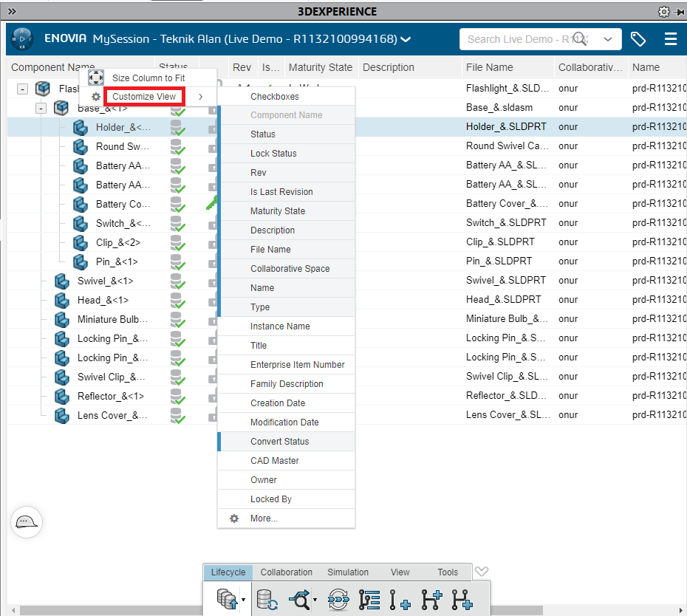Image resolution: width=687 pixels, height=616 pixels.
Task: Switch to the Collaboration tab
Action: [286, 572]
